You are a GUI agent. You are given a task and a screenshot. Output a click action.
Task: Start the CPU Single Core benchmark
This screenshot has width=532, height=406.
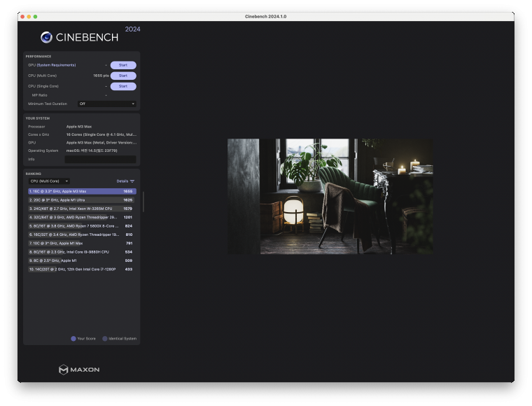coord(123,86)
